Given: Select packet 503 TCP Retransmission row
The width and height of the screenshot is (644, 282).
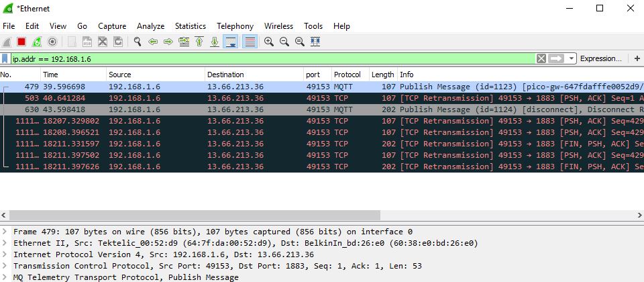Looking at the screenshot, I should (322, 98).
